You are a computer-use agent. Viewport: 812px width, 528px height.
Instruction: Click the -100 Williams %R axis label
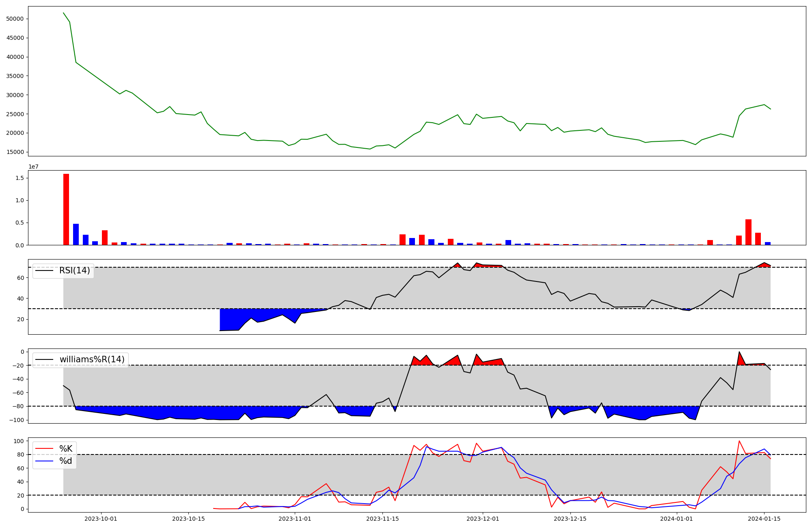(17, 420)
